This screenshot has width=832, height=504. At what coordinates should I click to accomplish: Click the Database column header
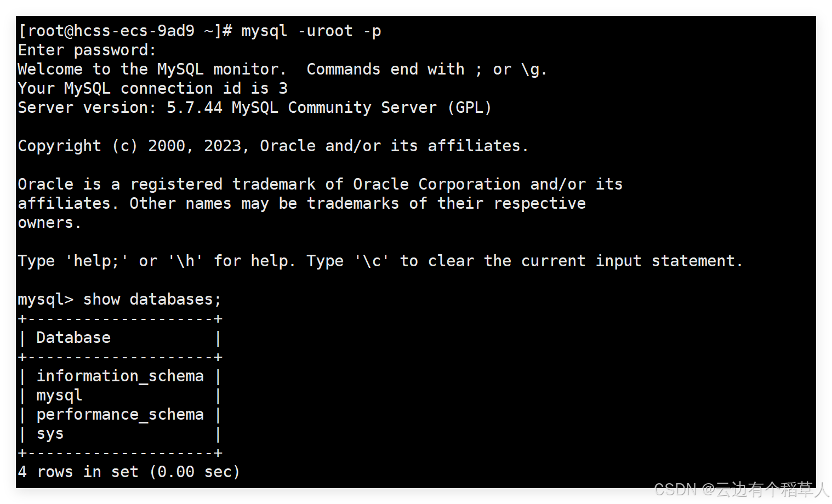[x=73, y=338]
